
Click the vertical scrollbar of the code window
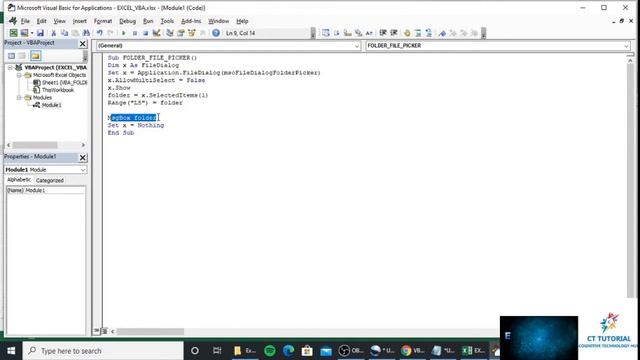pos(630,180)
